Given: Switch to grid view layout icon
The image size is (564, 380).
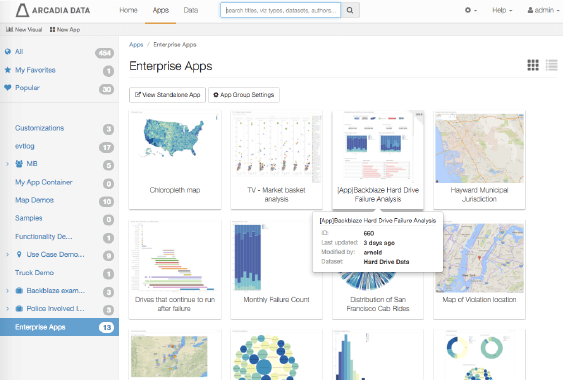Looking at the screenshot, I should (x=533, y=65).
